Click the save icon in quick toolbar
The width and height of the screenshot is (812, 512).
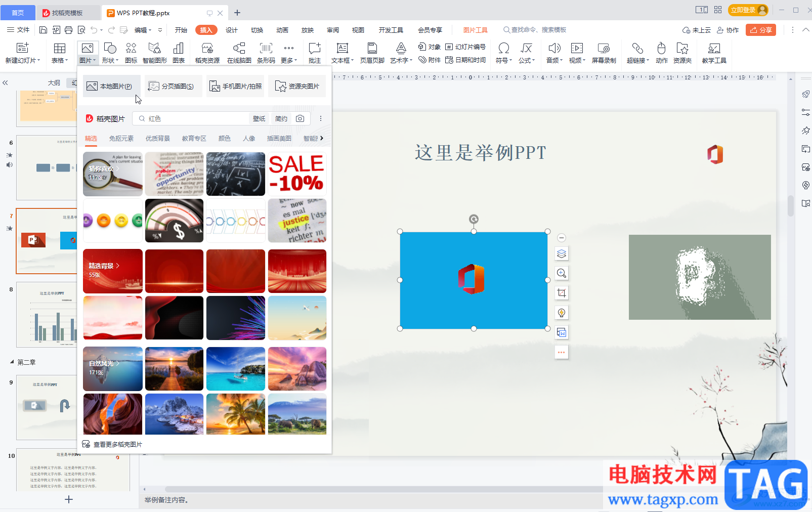pyautogui.click(x=44, y=30)
